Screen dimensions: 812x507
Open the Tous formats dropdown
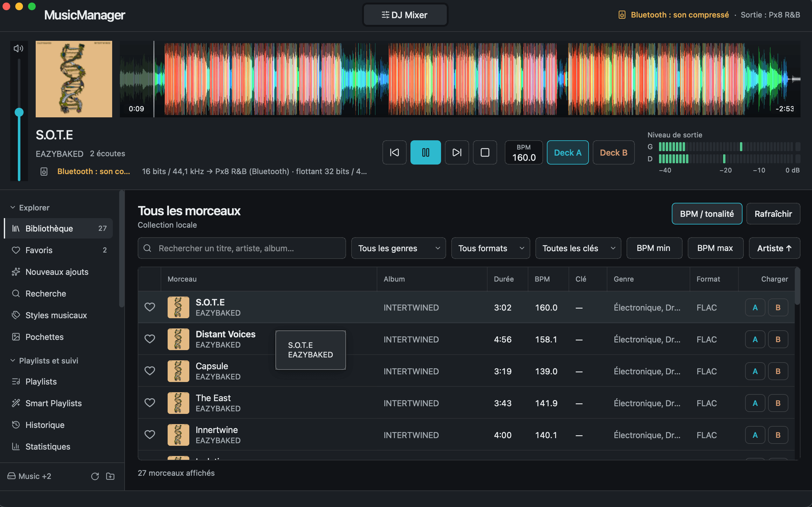click(491, 248)
